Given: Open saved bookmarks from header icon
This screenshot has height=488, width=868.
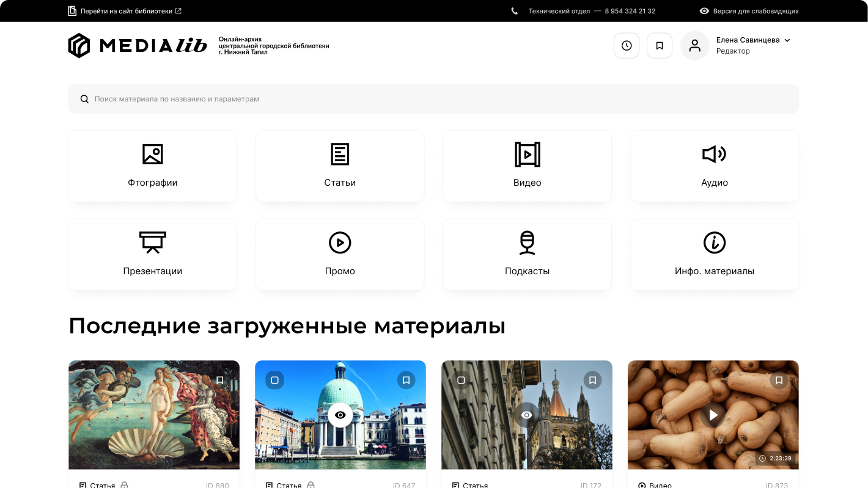Looking at the screenshot, I should [660, 46].
